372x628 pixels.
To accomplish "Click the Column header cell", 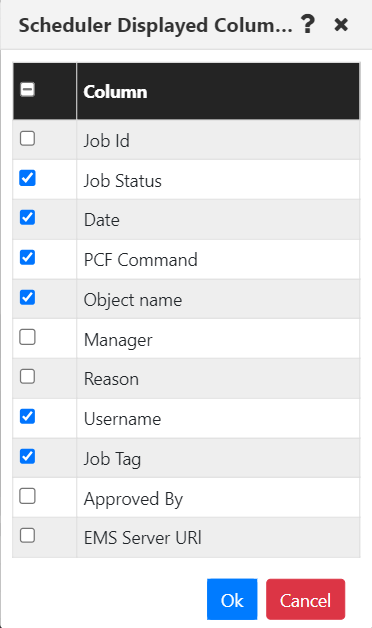I will (x=218, y=91).
